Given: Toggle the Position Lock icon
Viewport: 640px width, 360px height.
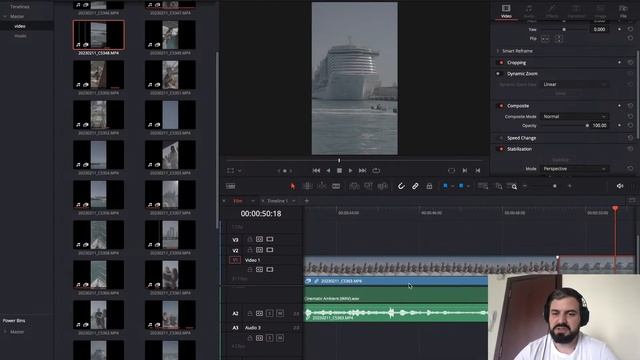Looking at the screenshot, I should pyautogui.click(x=429, y=186).
